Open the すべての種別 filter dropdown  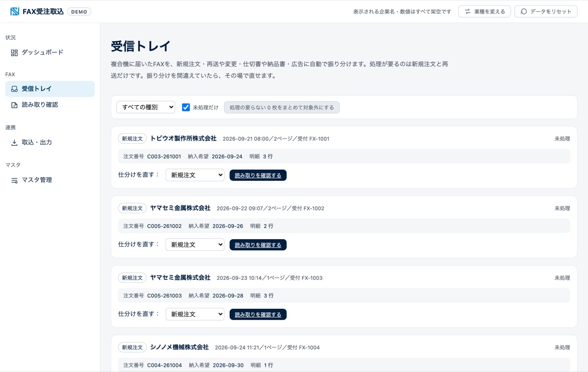[x=146, y=107]
